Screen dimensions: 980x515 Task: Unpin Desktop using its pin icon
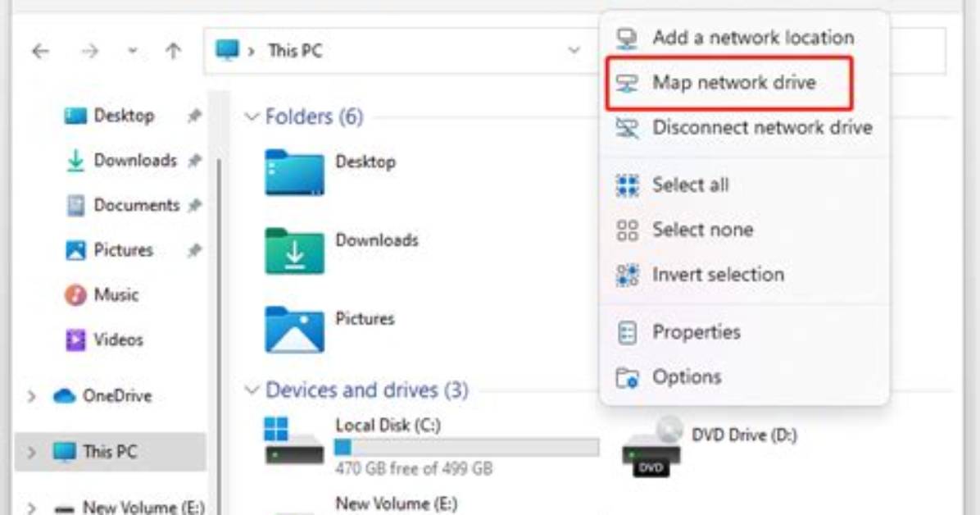click(x=194, y=116)
